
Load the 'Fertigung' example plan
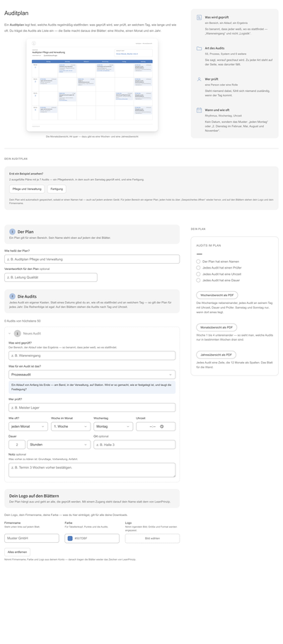pyautogui.click(x=57, y=189)
